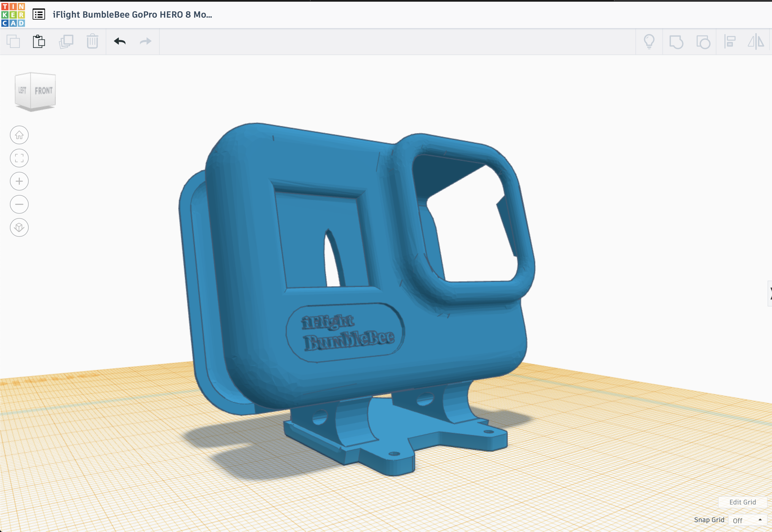Image resolution: width=772 pixels, height=532 pixels.
Task: Open the designs list icon
Action: pyautogui.click(x=39, y=14)
